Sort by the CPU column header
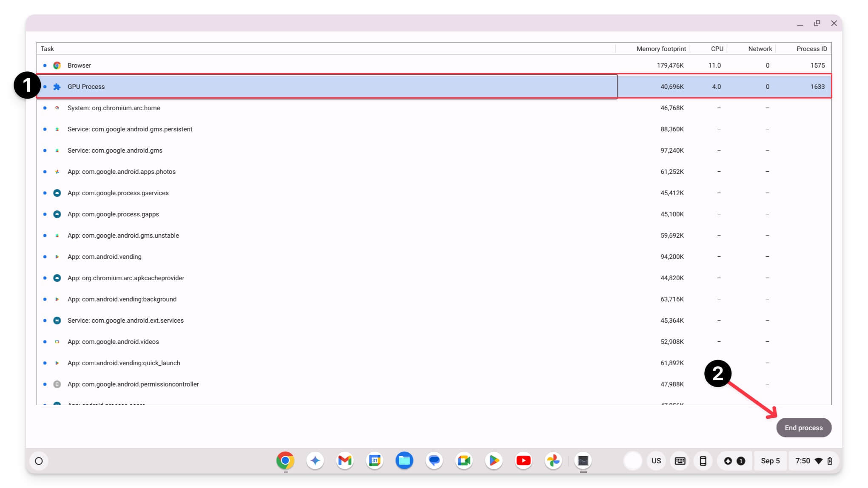The image size is (868, 488). pyautogui.click(x=708, y=48)
